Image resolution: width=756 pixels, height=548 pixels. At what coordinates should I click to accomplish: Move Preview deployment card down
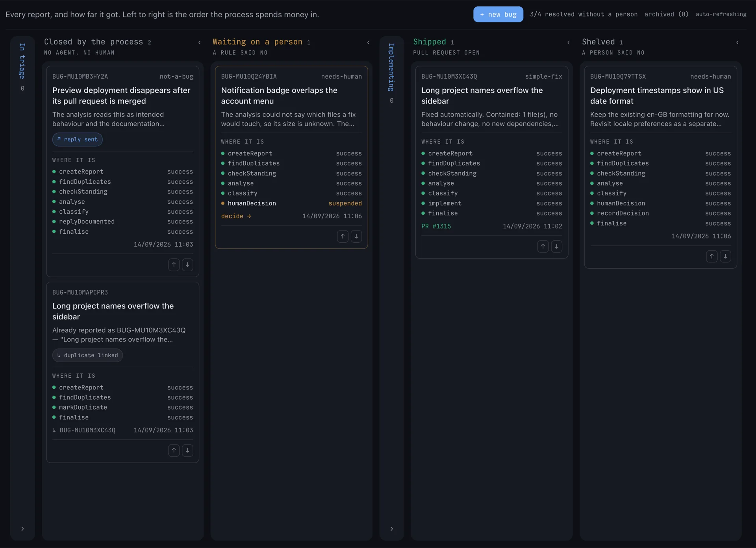click(187, 265)
